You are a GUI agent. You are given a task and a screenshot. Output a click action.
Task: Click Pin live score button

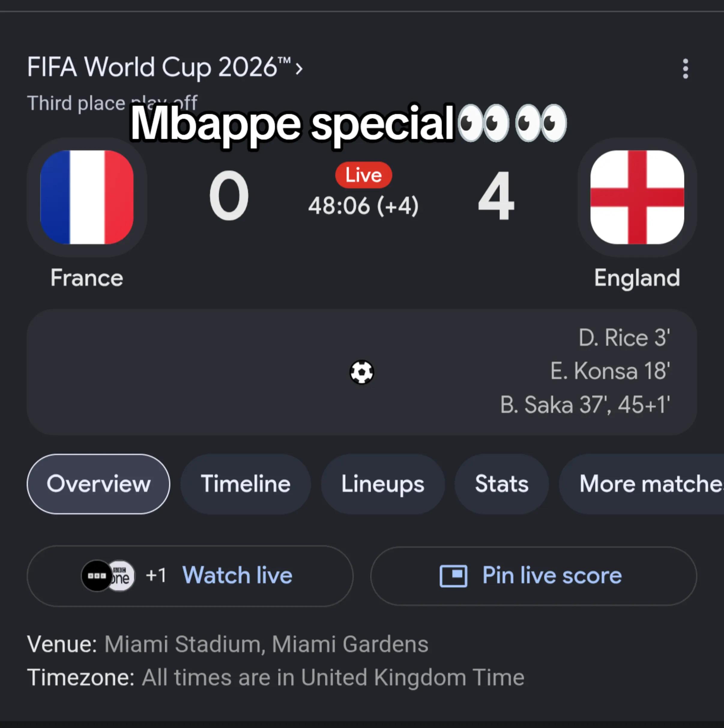534,576
